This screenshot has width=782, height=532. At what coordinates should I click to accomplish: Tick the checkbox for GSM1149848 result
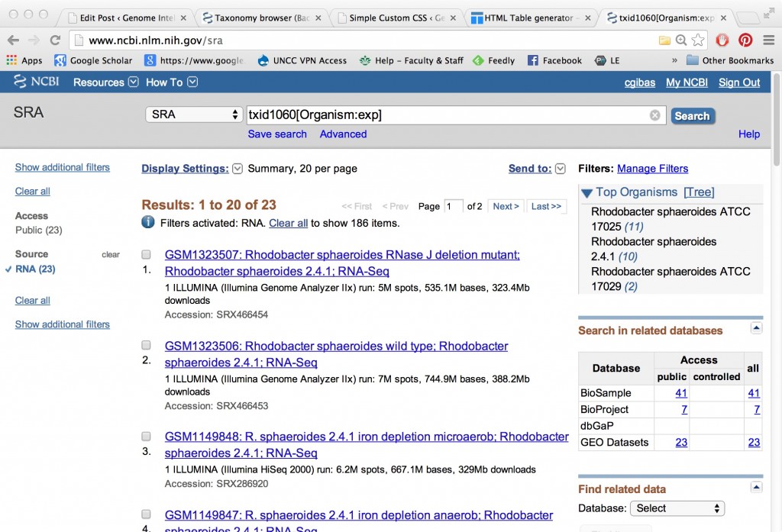147,437
